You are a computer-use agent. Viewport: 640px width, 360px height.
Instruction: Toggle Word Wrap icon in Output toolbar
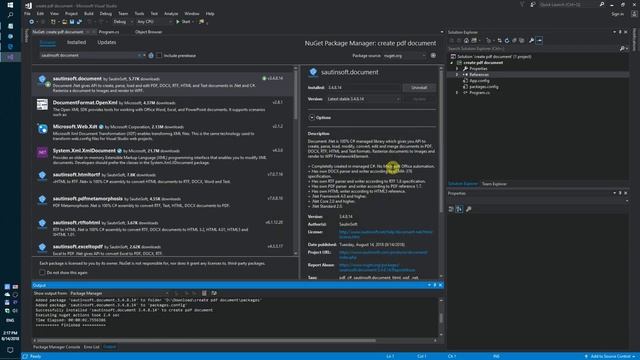point(214,293)
